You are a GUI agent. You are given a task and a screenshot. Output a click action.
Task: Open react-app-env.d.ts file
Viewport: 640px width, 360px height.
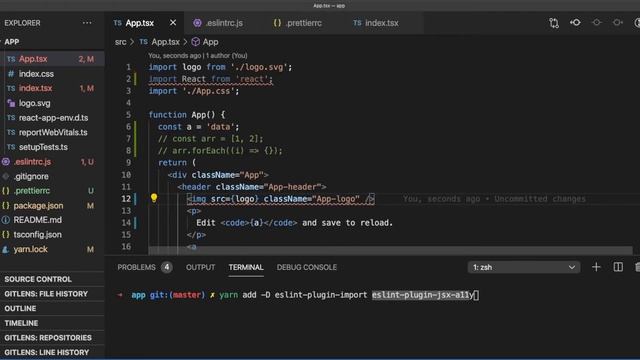pos(52,118)
